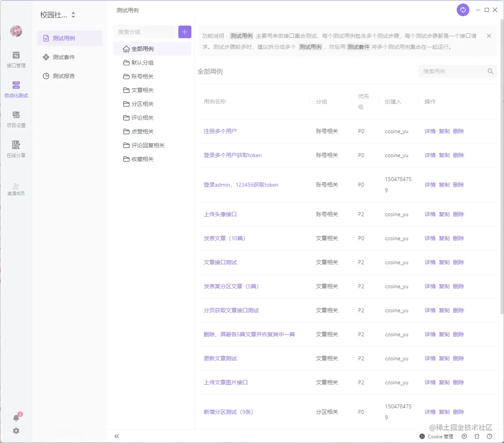504x443 pixels.
Task: Open test case 新增分区测试（9条）
Action: tap(228, 412)
